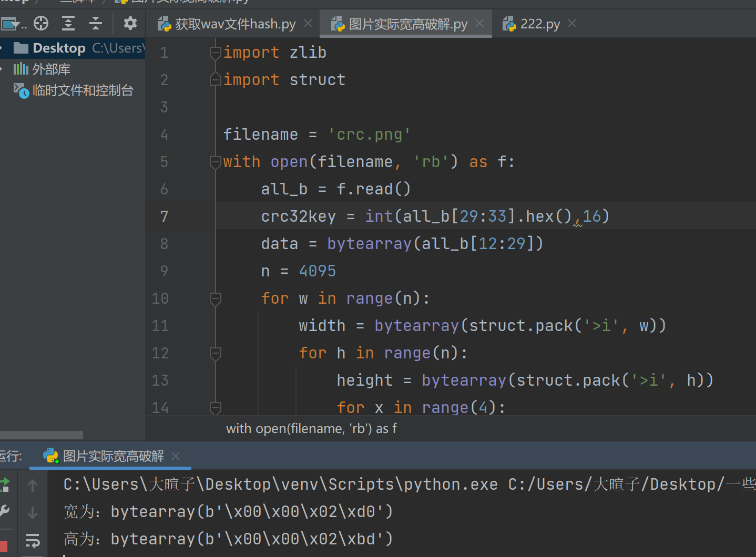Viewport: 756px width, 557px height.
Task: Fold the 'for h' loop on line 12
Action: [x=215, y=353]
